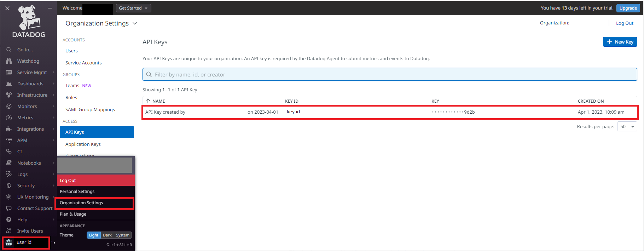Click the search magnifier in filter box
Viewport: 644px width, 251px height.
pos(149,74)
